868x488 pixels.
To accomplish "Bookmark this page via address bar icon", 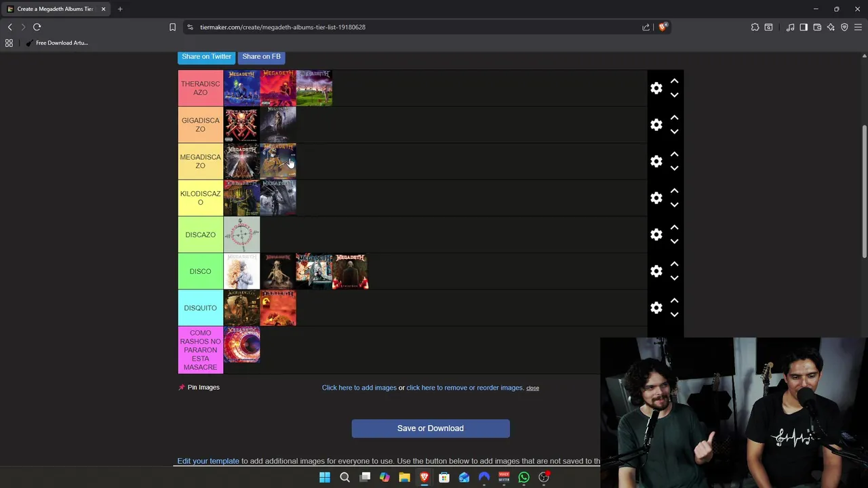I will 172,27.
